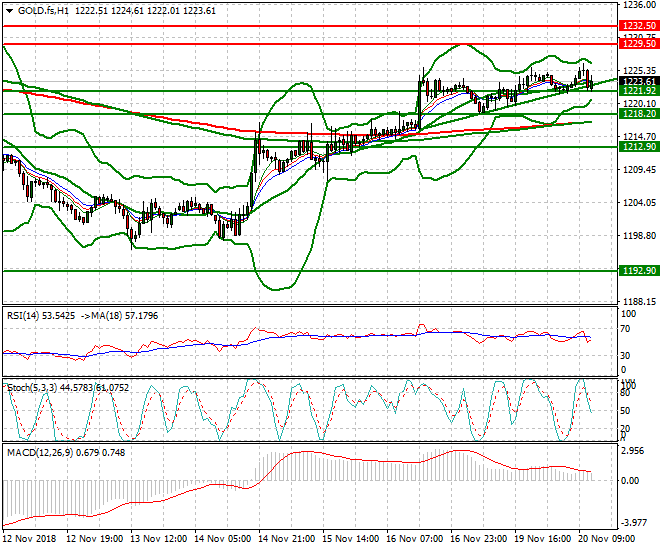Image resolution: width=660 pixels, height=550 pixels.
Task: Click the 1209.45 price scale value
Action: [x=639, y=170]
